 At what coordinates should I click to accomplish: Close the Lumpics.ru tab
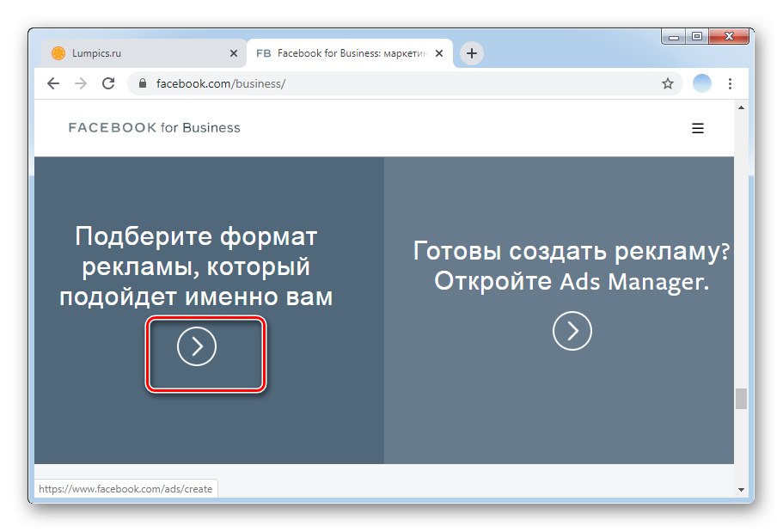(x=233, y=53)
